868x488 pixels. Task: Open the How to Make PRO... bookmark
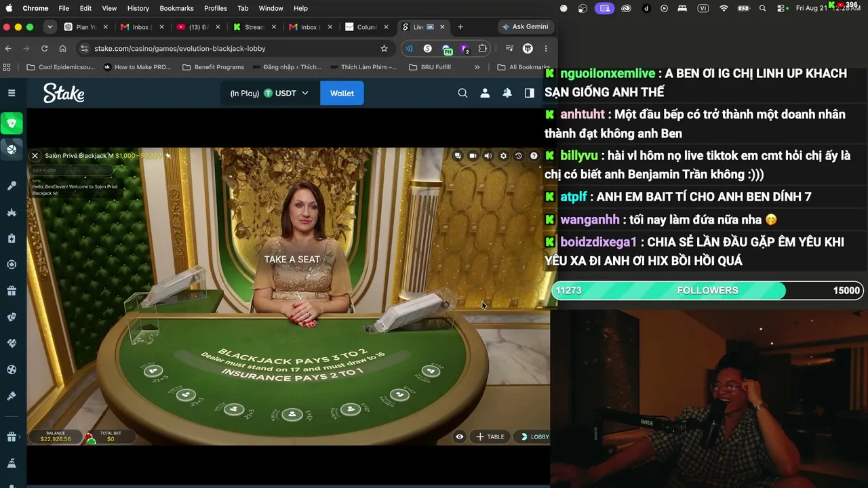138,67
